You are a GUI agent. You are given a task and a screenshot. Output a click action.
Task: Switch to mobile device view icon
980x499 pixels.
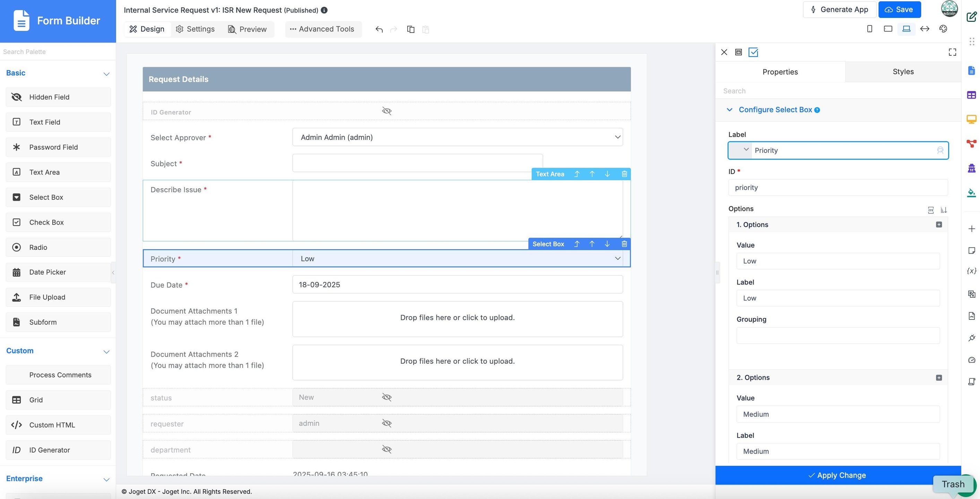point(869,29)
